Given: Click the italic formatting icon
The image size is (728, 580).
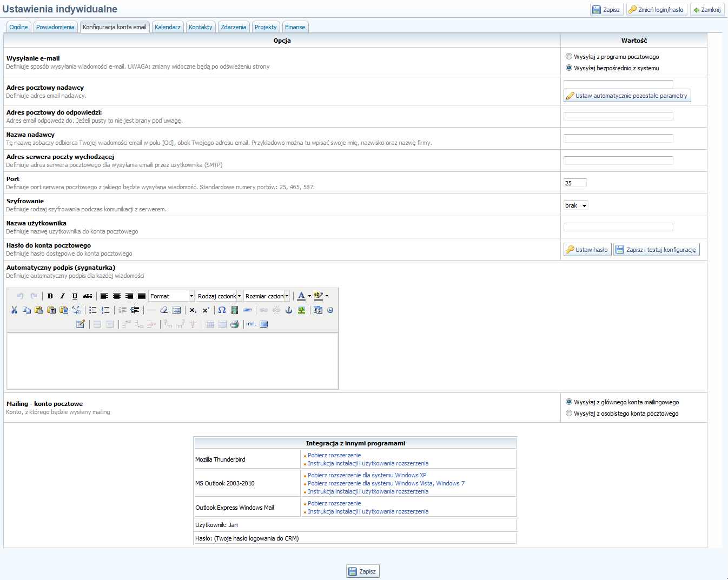Looking at the screenshot, I should tap(62, 296).
